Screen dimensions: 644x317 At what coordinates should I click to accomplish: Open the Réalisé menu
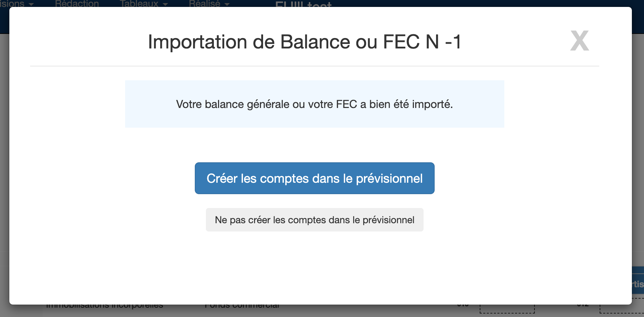[x=204, y=3]
